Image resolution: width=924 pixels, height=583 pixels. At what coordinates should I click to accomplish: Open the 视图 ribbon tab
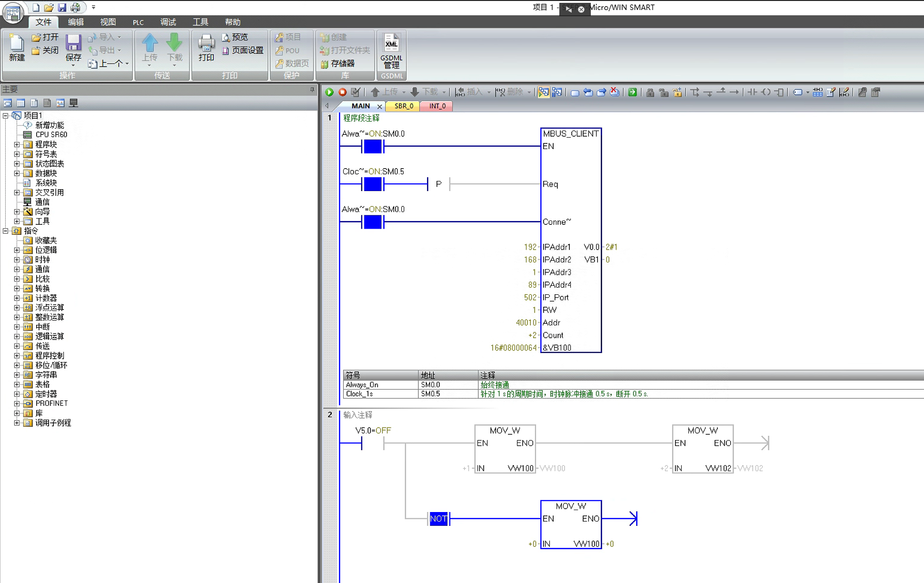click(x=108, y=22)
